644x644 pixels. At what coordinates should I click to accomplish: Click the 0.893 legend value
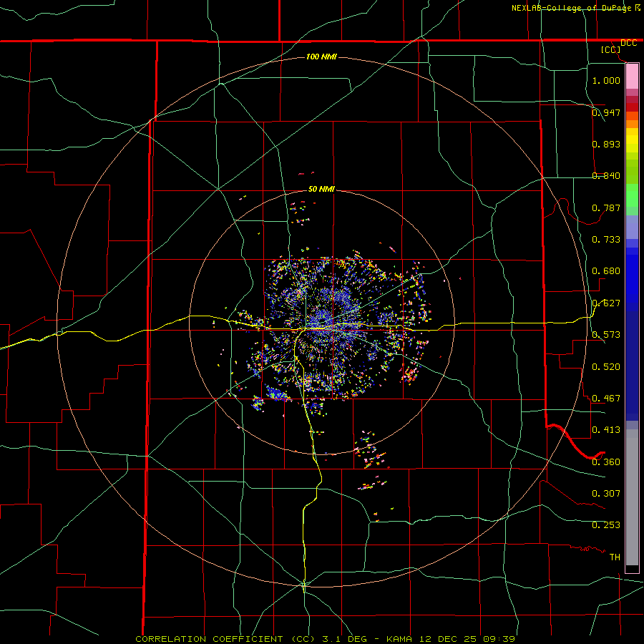click(606, 144)
